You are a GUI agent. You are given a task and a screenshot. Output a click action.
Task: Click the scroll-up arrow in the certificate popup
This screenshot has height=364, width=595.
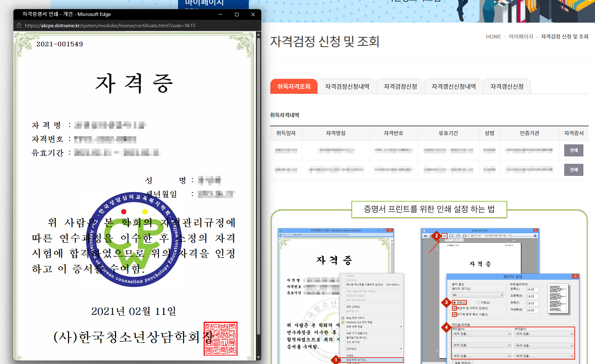click(x=258, y=35)
